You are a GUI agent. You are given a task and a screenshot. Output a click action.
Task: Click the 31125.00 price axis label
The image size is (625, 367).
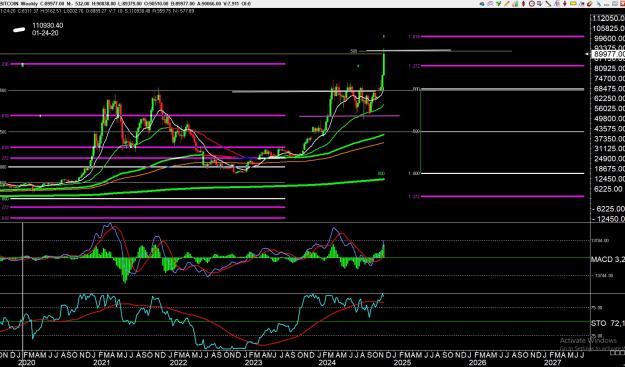609,149
